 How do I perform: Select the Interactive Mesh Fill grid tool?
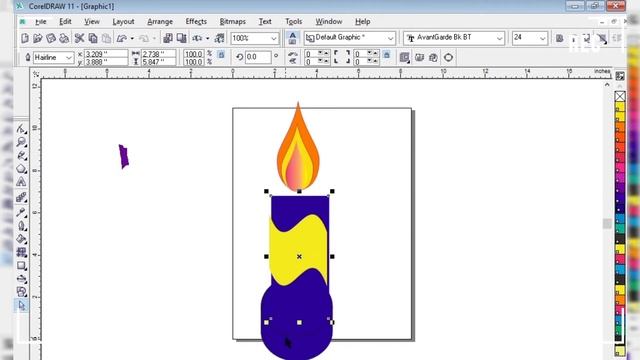(x=22, y=252)
